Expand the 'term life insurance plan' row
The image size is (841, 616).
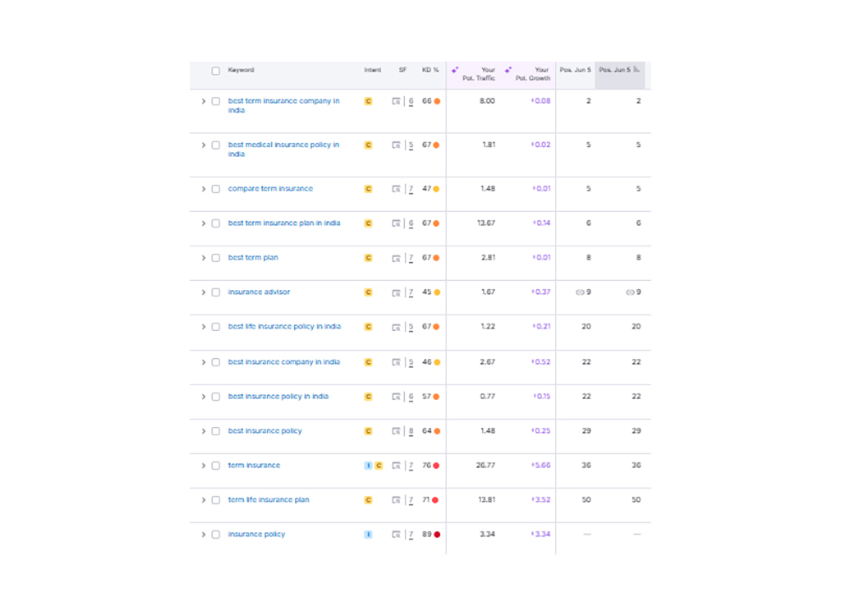click(x=203, y=499)
